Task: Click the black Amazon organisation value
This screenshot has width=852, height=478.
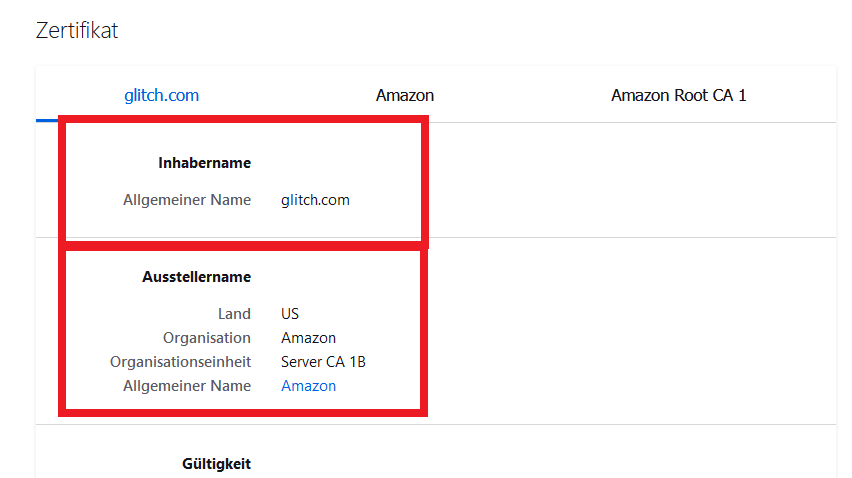Action: (308, 338)
